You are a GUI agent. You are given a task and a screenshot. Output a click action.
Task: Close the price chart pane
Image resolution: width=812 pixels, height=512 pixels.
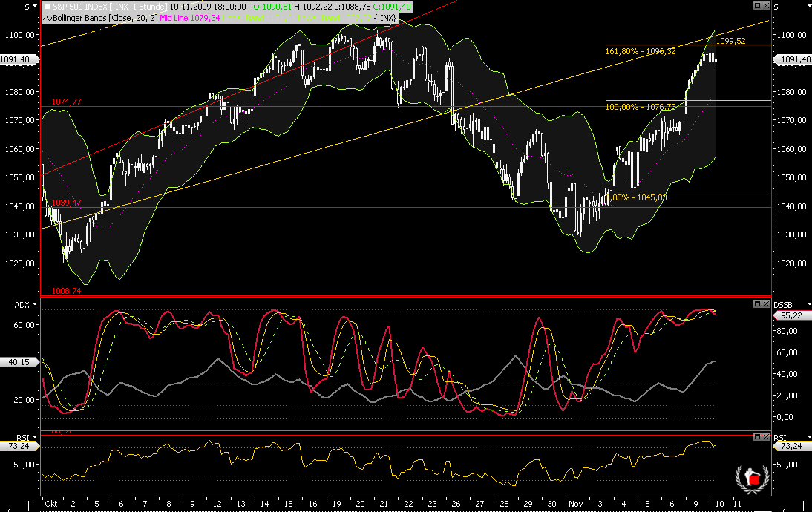point(766,6)
